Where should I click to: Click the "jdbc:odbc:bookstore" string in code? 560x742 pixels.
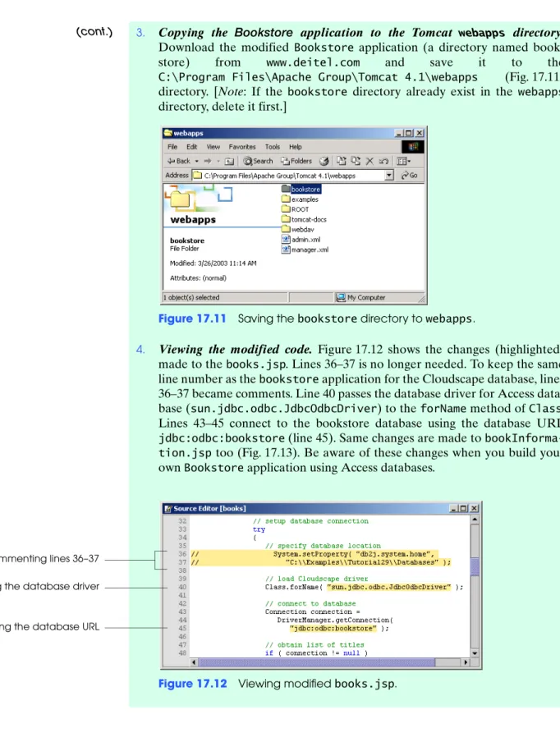pos(333,629)
